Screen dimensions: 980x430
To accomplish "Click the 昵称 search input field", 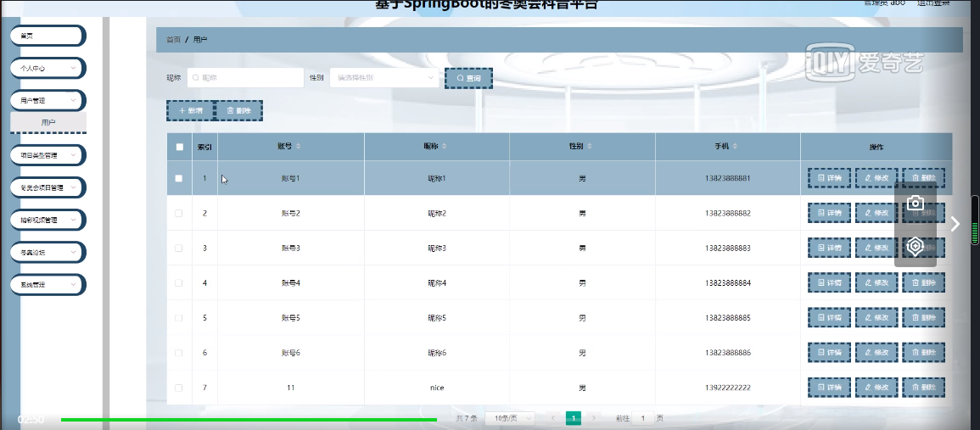I will (x=246, y=78).
